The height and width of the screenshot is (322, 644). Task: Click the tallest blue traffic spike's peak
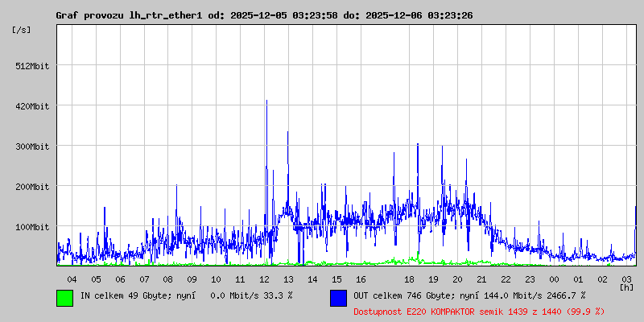pos(266,101)
